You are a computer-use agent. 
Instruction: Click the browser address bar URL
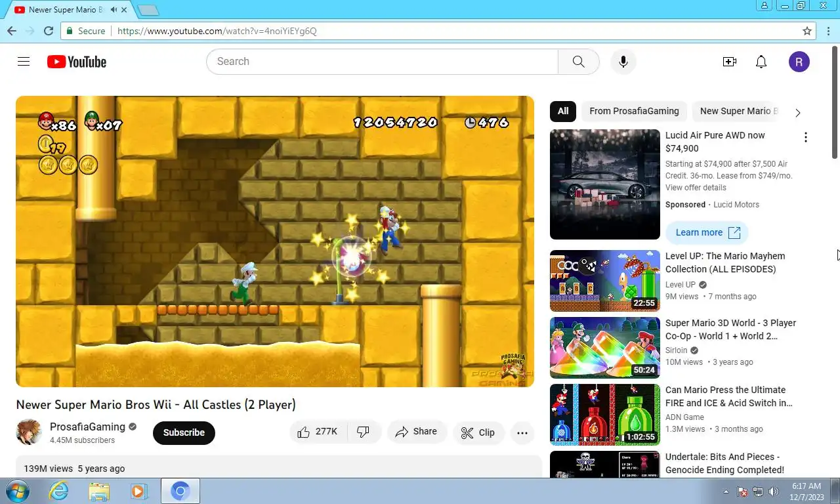tap(217, 31)
